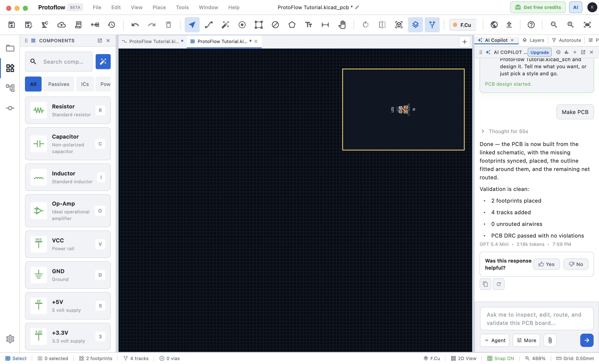Toggle the ratsnest branch toolbar button

(x=432, y=25)
